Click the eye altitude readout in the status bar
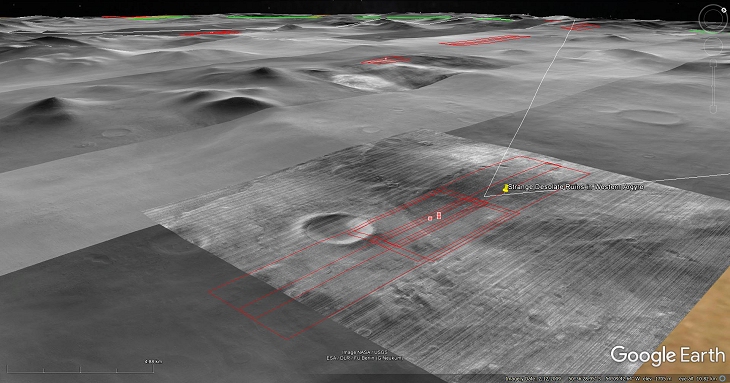 (697, 378)
